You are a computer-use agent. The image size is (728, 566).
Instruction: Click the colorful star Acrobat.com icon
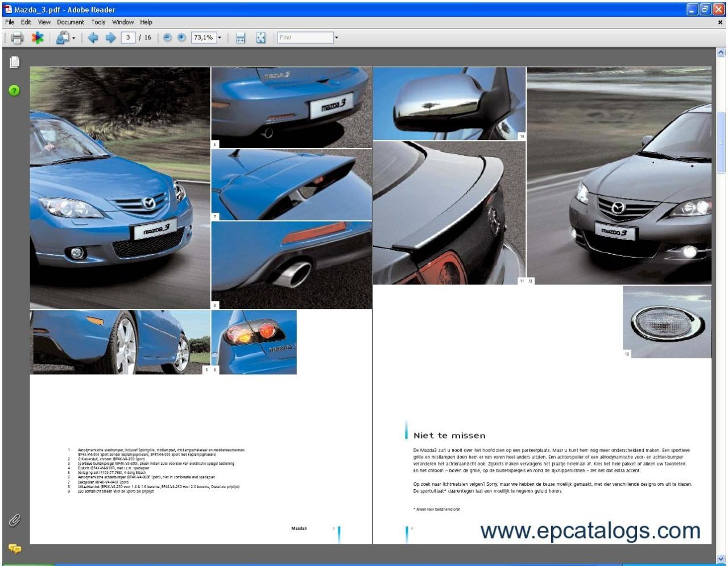37,38
